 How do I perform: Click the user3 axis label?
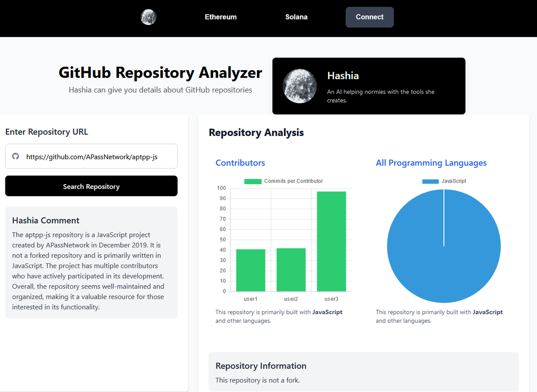(x=332, y=299)
